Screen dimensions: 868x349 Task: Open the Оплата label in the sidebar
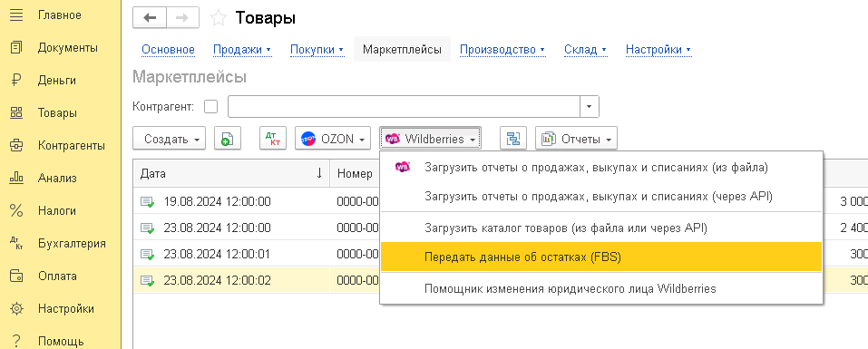click(57, 276)
